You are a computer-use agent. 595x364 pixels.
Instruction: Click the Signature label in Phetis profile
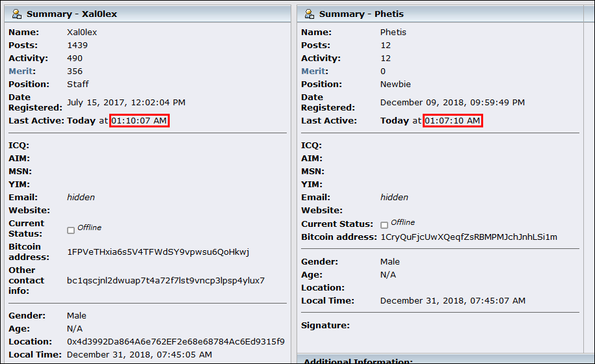tap(326, 325)
